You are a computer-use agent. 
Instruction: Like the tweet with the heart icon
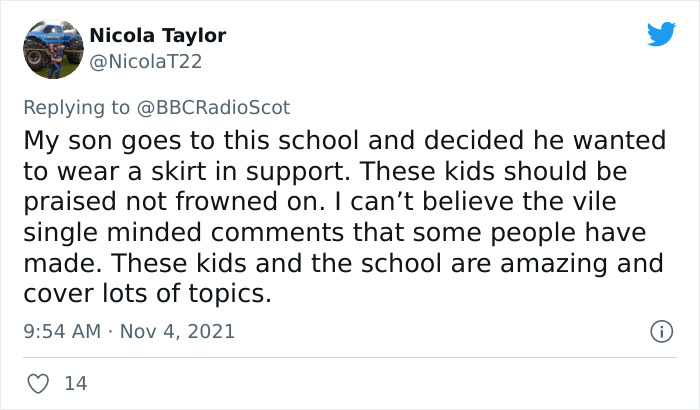[x=40, y=383]
